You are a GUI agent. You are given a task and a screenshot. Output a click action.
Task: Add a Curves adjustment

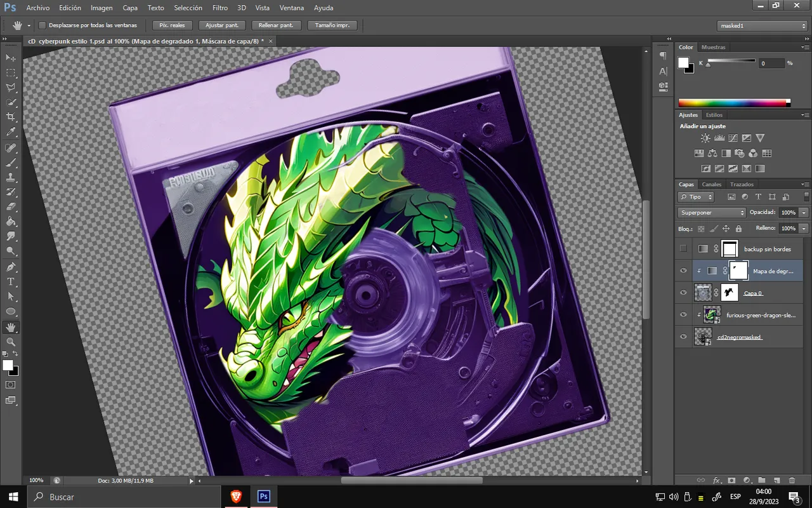click(733, 138)
